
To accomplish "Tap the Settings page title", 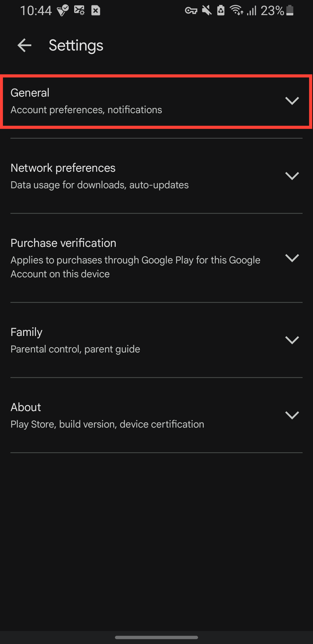I will (76, 46).
